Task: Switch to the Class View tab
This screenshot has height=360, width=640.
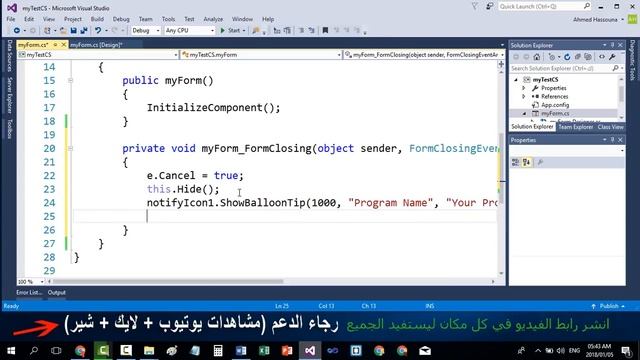Action: coord(610,127)
